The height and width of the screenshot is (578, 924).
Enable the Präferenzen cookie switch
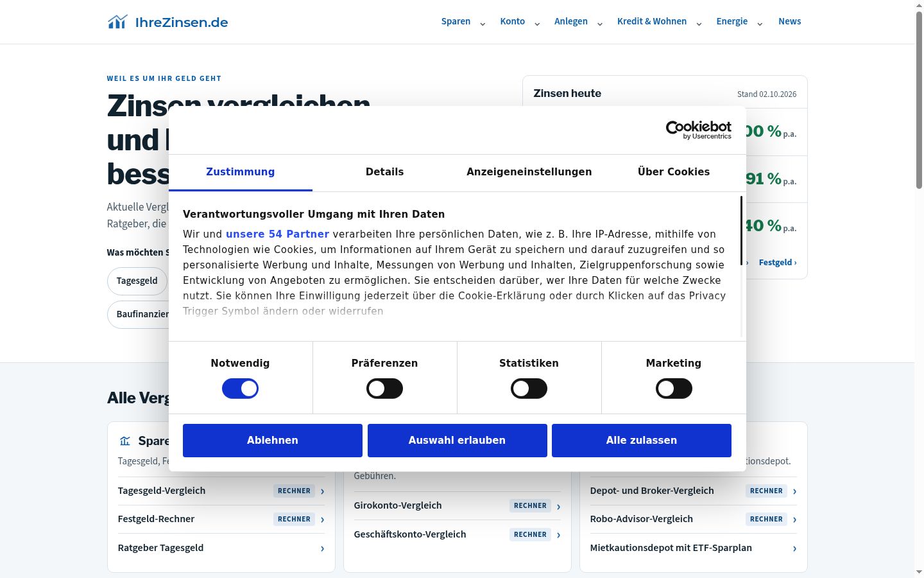[384, 389]
